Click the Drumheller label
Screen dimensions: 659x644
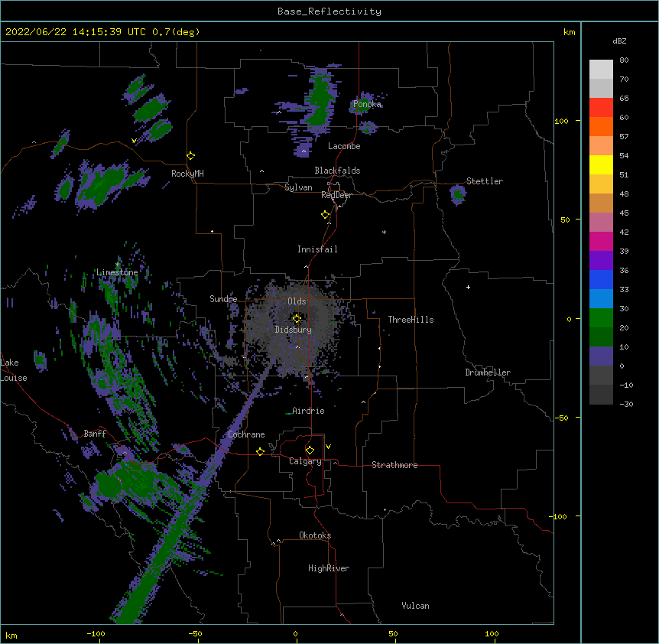(x=488, y=372)
